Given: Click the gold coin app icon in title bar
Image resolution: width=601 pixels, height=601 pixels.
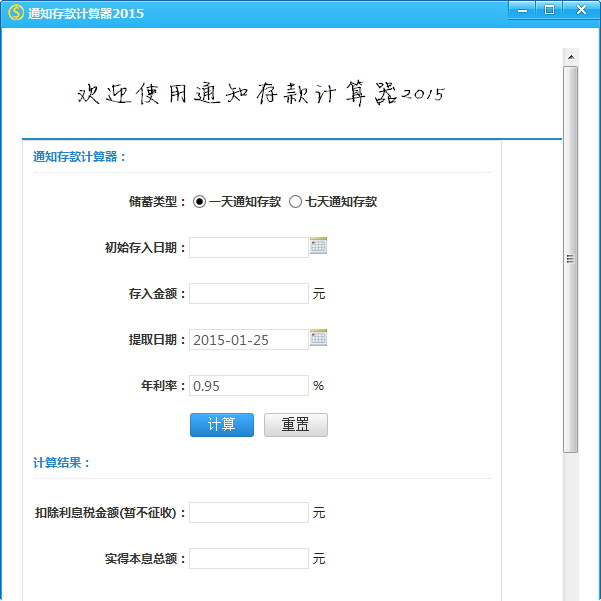Looking at the screenshot, I should [16, 13].
